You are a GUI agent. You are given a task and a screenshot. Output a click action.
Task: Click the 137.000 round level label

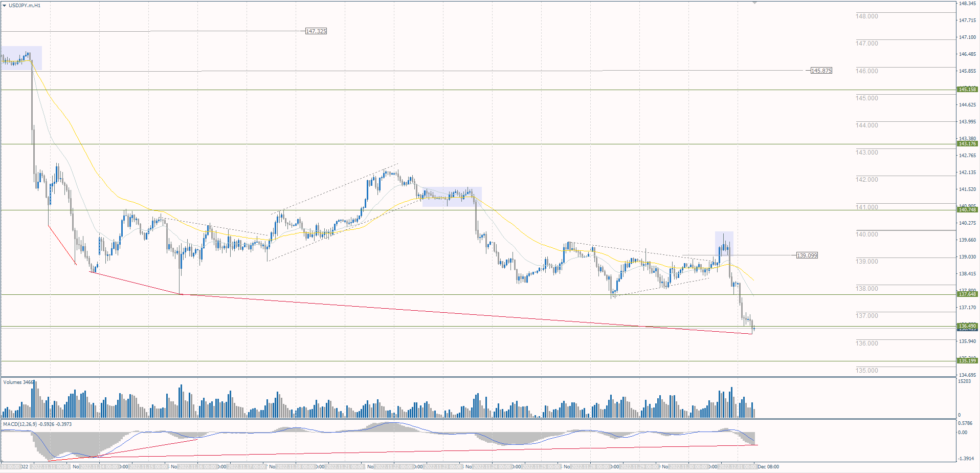point(866,316)
